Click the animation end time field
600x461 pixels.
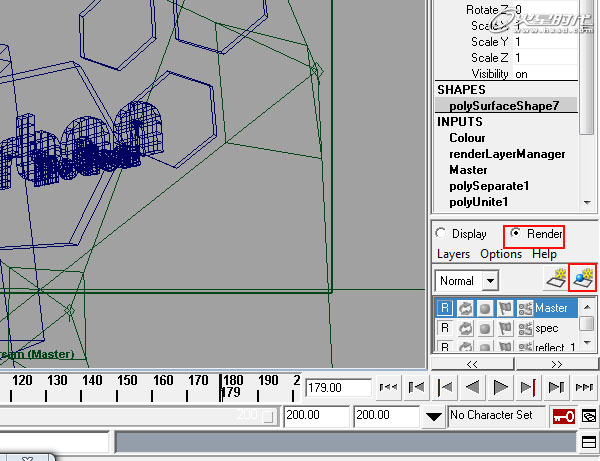point(386,415)
